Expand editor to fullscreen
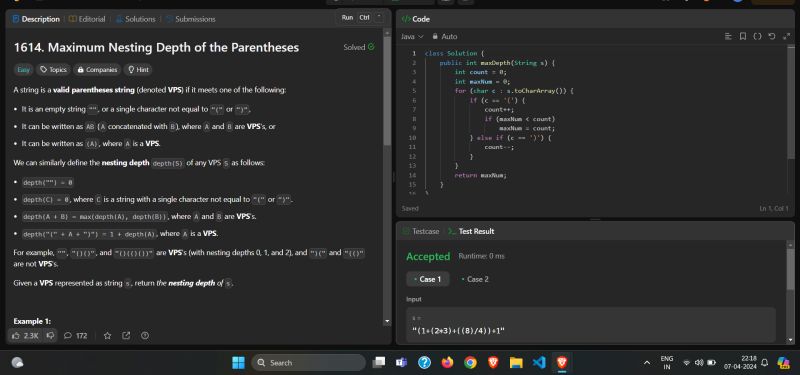The image size is (800, 375). [x=786, y=37]
